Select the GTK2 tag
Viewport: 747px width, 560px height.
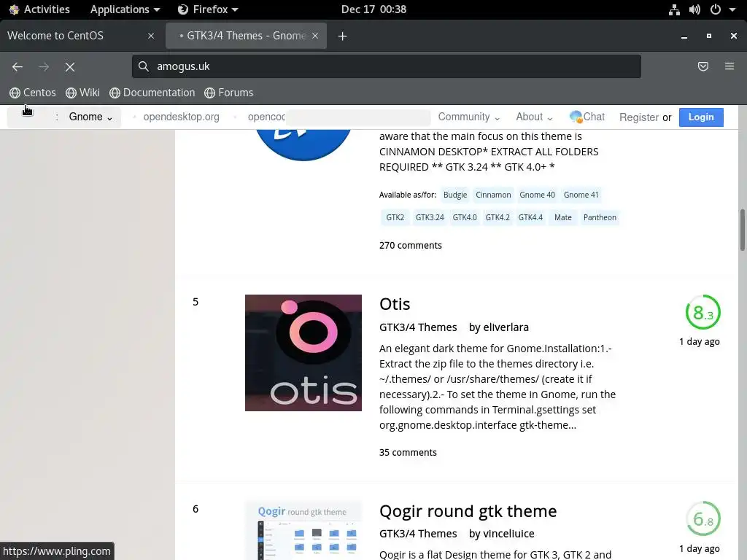click(395, 217)
